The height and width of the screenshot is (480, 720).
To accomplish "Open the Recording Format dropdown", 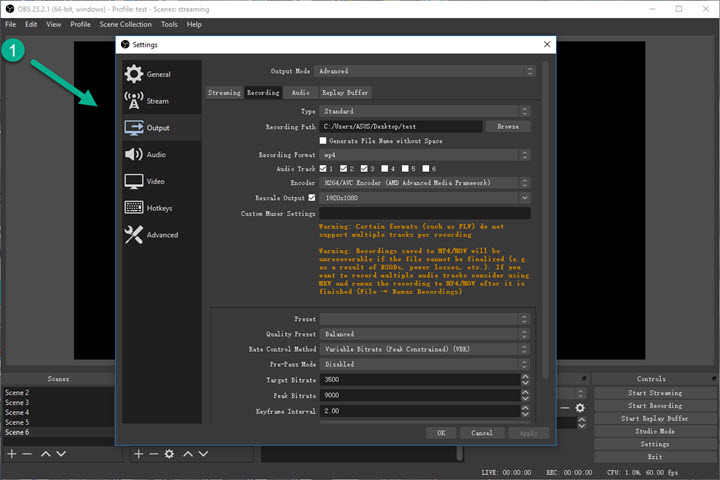I will 424,155.
